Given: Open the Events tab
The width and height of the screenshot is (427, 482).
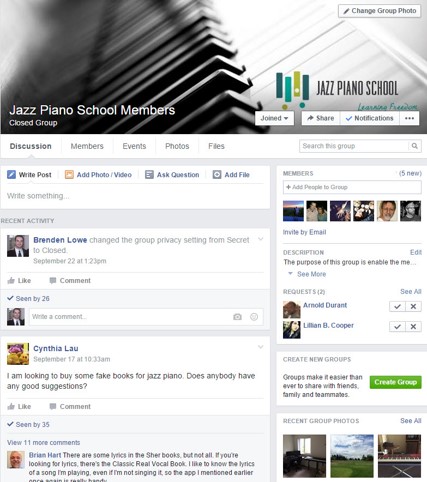Looking at the screenshot, I should tap(134, 146).
